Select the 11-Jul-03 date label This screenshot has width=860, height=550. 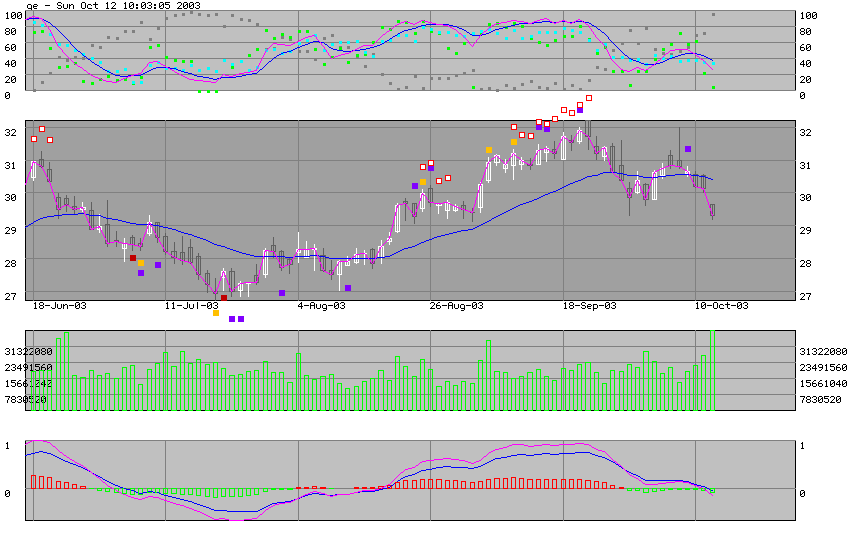click(x=191, y=305)
